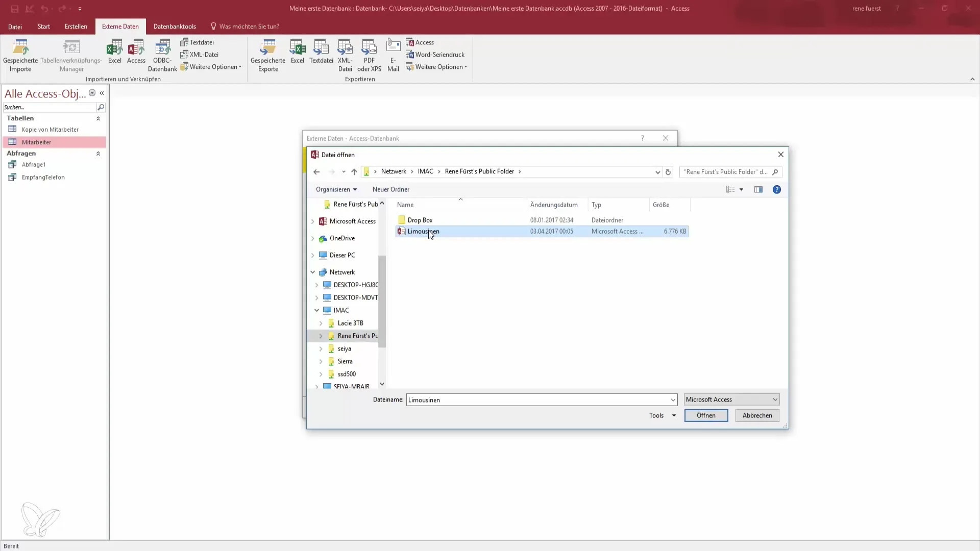Switch to Datenbanktools tab
This screenshot has width=980, height=551.
(x=175, y=27)
